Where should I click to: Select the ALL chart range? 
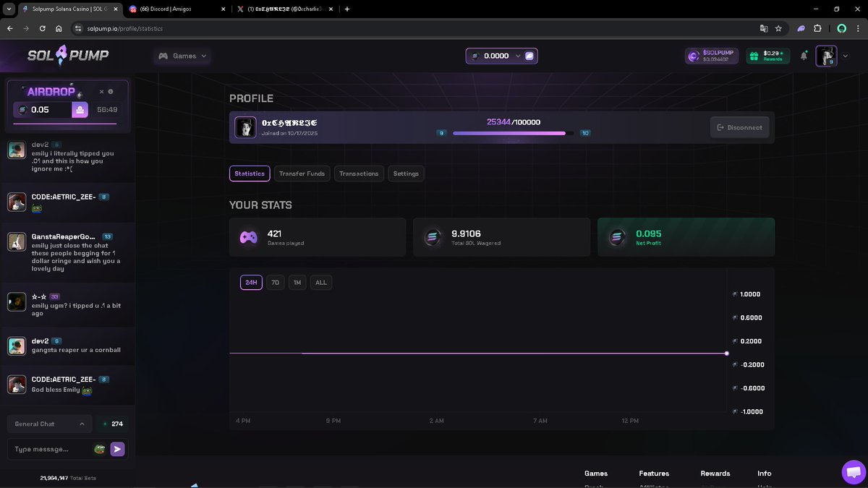(x=321, y=283)
